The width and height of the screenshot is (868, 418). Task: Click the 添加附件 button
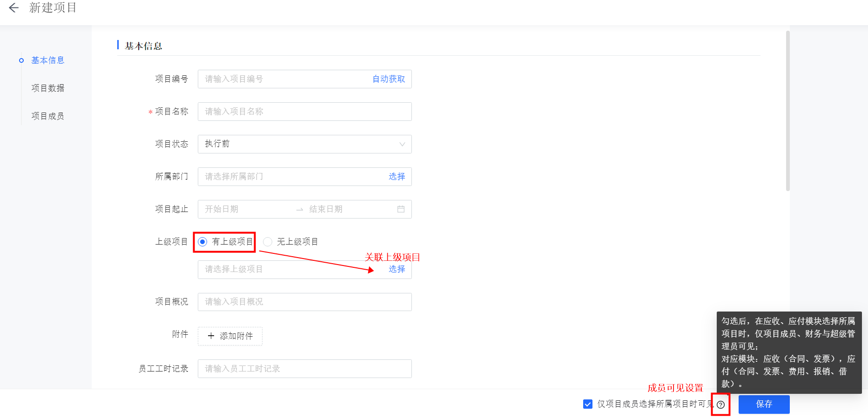coord(230,336)
